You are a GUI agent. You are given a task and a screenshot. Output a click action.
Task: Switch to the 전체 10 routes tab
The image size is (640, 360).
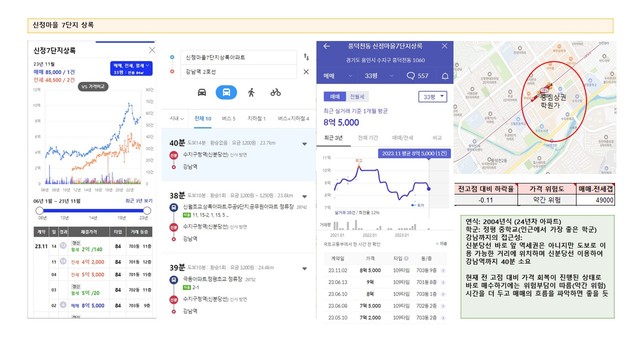[203, 119]
